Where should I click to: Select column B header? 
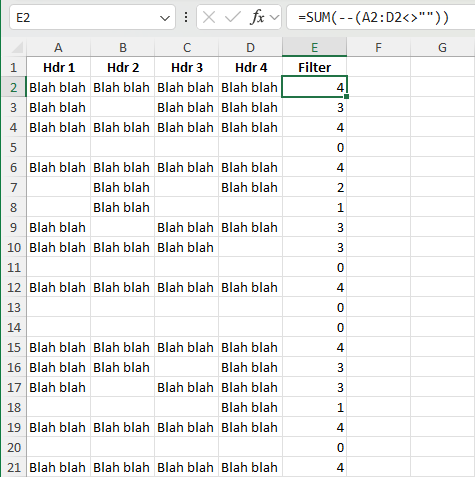click(x=123, y=48)
